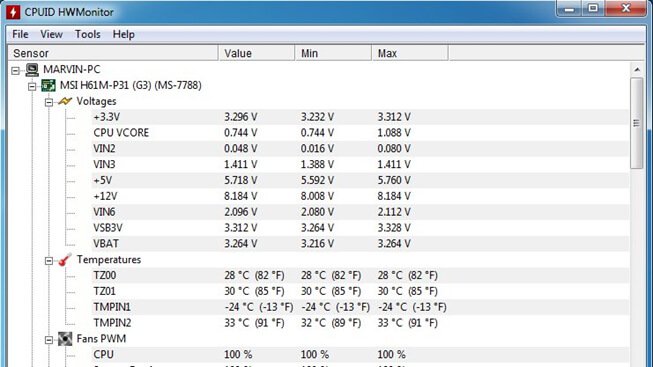Collapse the Fans PWM section
The height and width of the screenshot is (367, 653).
[x=49, y=340]
